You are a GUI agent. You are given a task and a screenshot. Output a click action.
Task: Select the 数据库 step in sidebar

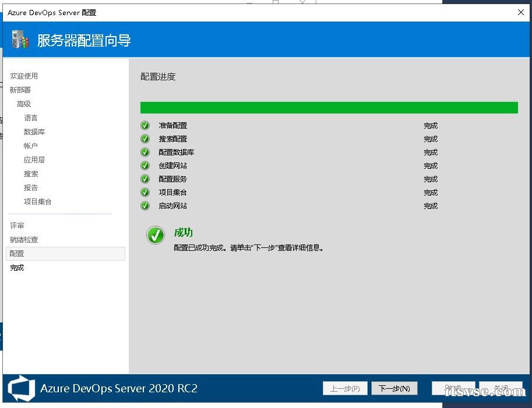pyautogui.click(x=34, y=132)
